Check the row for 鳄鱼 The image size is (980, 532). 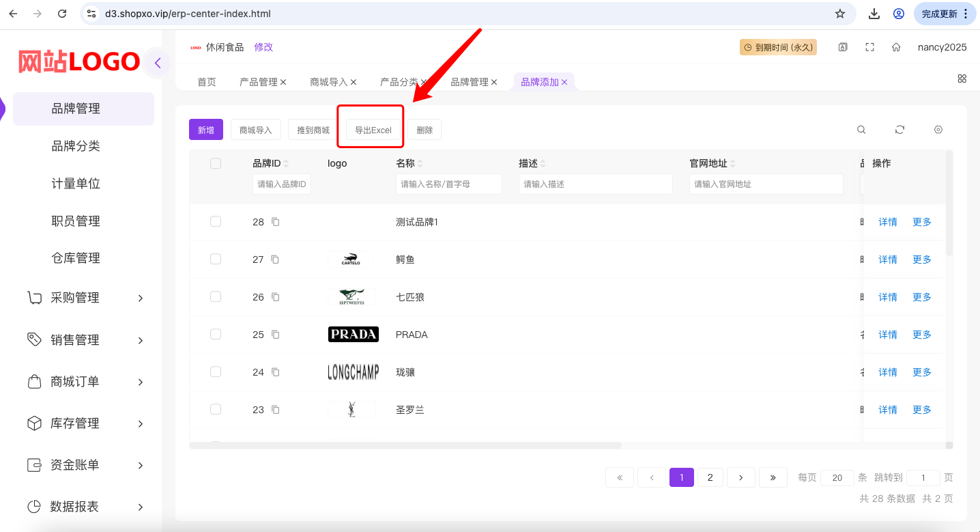[216, 259]
